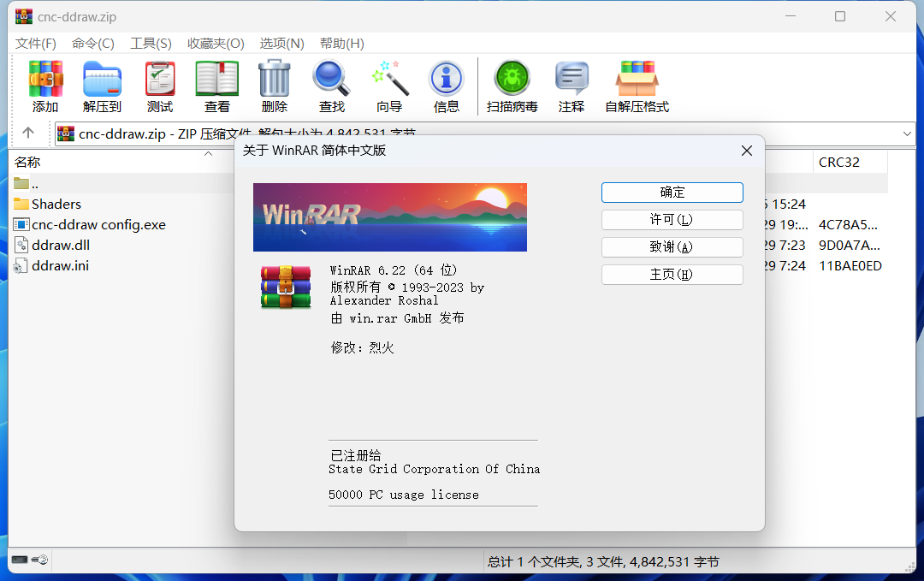Click '50000 PC usage license' text
Screen dimensions: 924x581
(404, 495)
